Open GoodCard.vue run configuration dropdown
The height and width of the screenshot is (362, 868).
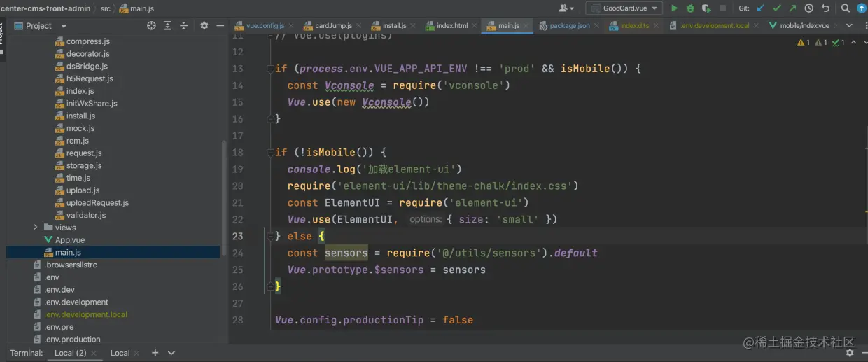[624, 8]
